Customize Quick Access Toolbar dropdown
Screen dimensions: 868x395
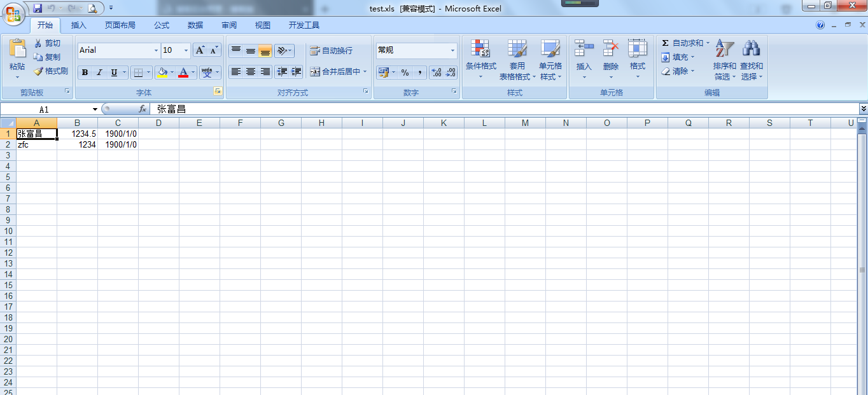[111, 8]
